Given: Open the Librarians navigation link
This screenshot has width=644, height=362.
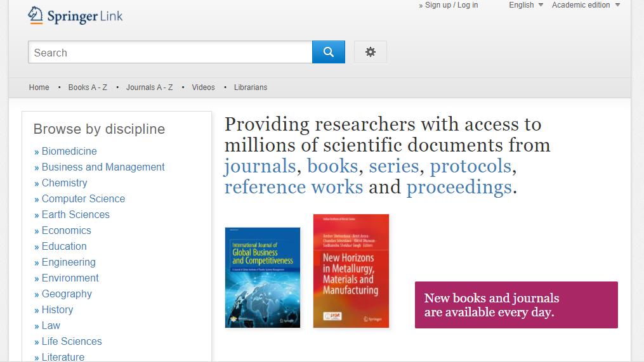Looking at the screenshot, I should (x=251, y=87).
